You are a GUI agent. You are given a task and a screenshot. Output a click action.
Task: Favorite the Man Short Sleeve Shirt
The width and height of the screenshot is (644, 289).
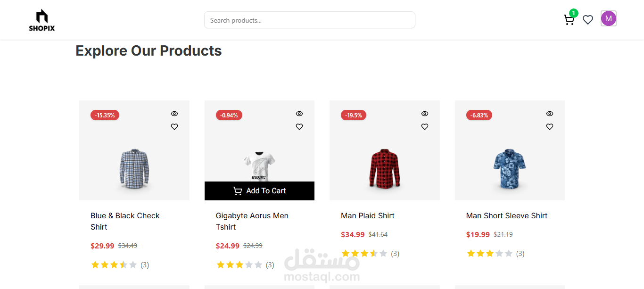pos(550,127)
